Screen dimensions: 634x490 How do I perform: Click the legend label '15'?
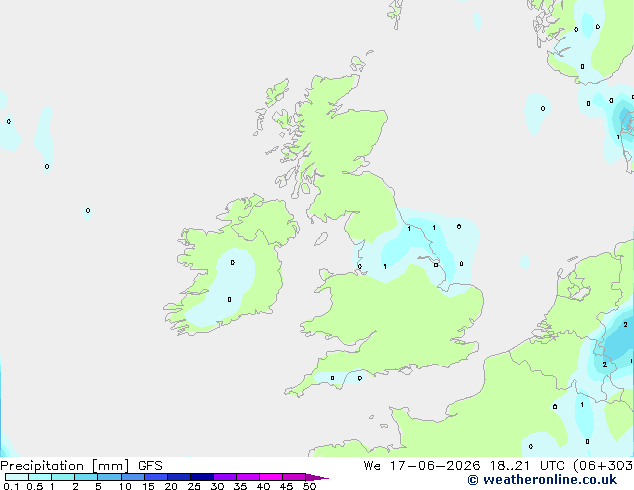pos(148,486)
